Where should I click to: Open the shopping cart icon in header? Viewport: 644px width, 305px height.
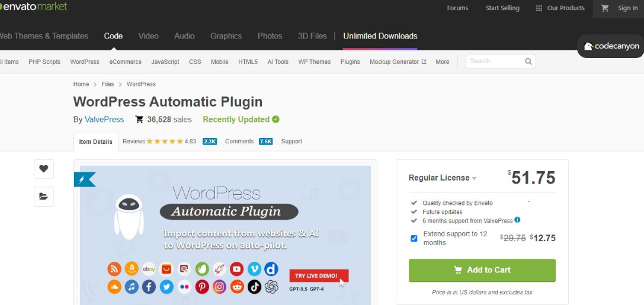click(604, 8)
